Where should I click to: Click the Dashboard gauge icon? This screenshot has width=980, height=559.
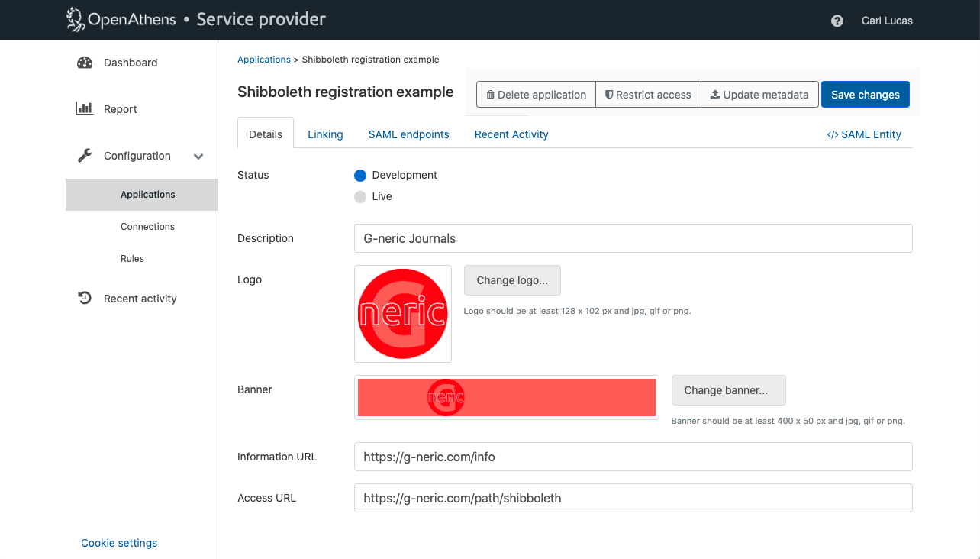click(x=85, y=63)
